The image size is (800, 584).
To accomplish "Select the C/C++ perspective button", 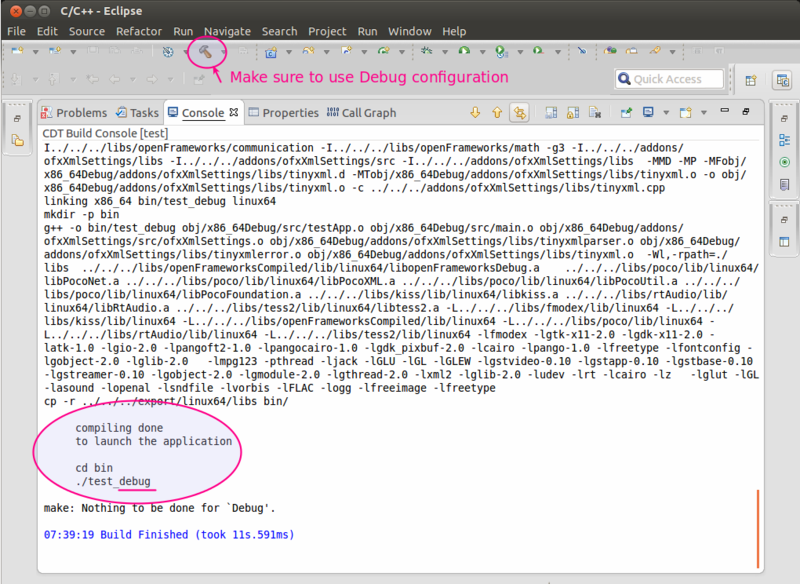I will pyautogui.click(x=782, y=80).
